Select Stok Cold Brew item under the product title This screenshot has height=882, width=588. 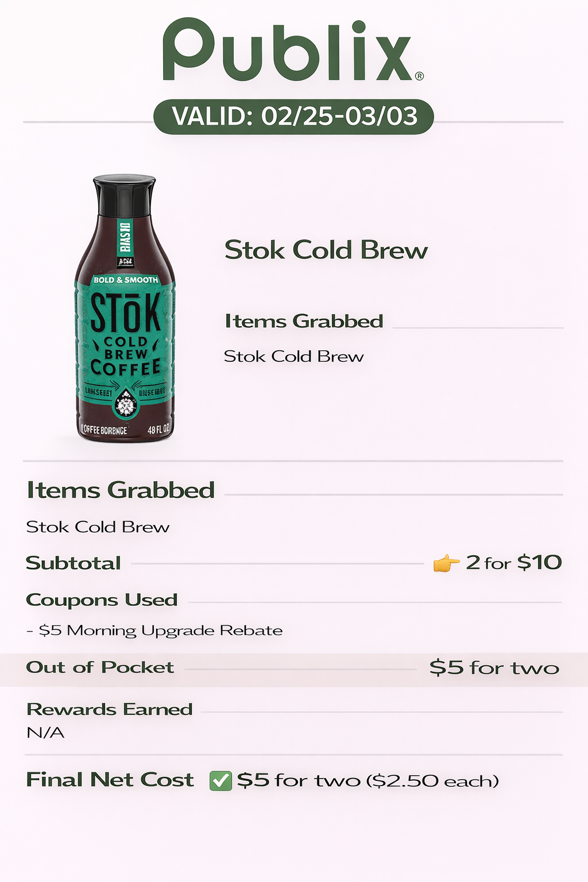293,357
